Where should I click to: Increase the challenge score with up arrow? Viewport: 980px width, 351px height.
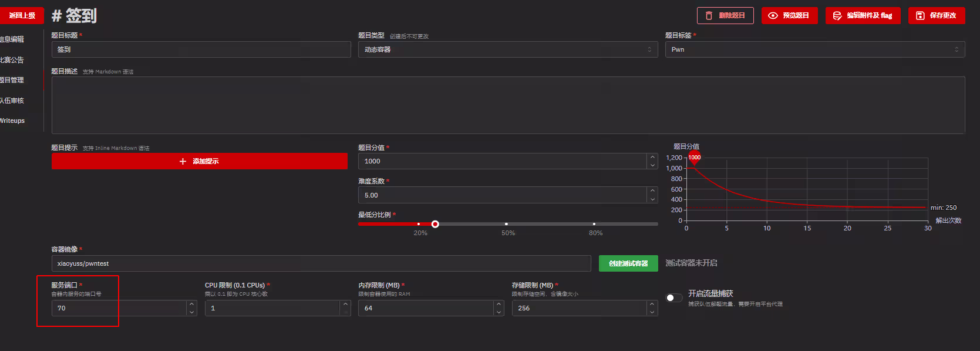(652, 157)
